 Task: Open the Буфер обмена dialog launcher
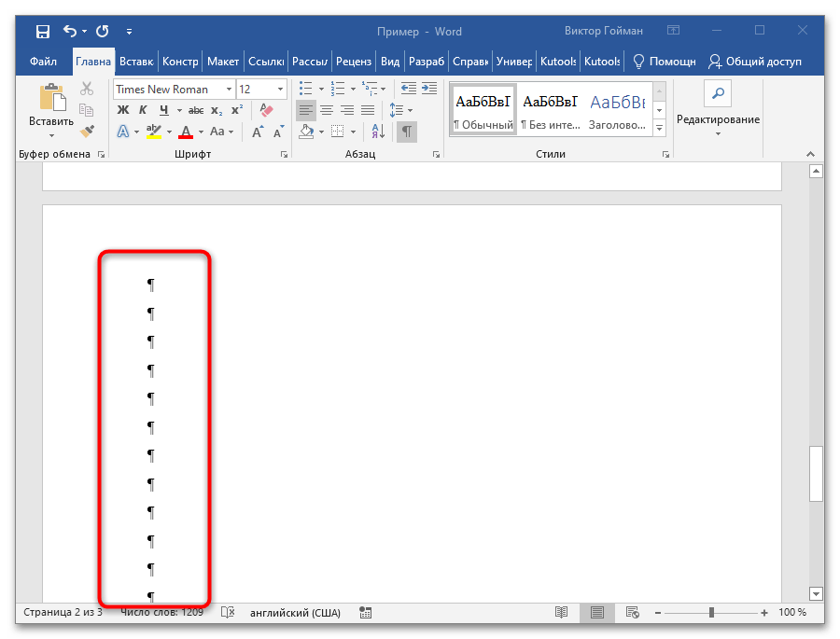101,155
